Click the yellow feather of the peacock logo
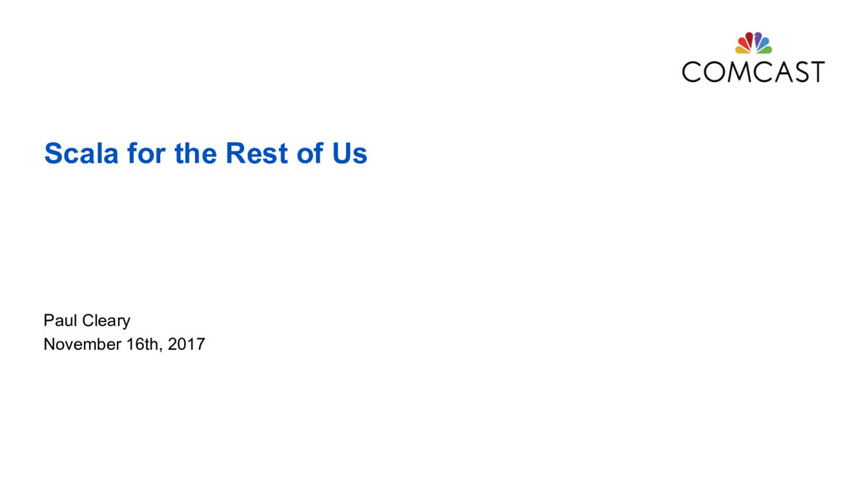The image size is (868, 488). (739, 50)
